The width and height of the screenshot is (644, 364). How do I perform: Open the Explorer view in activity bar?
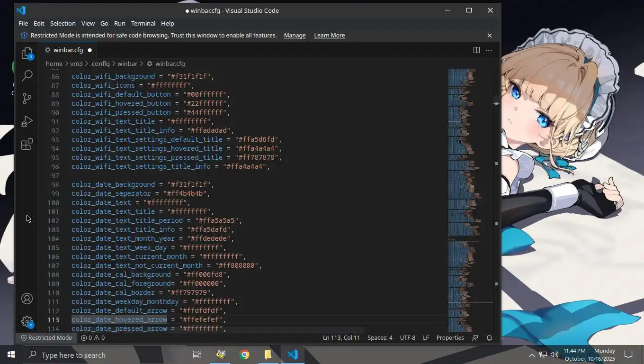pyautogui.click(x=27, y=53)
